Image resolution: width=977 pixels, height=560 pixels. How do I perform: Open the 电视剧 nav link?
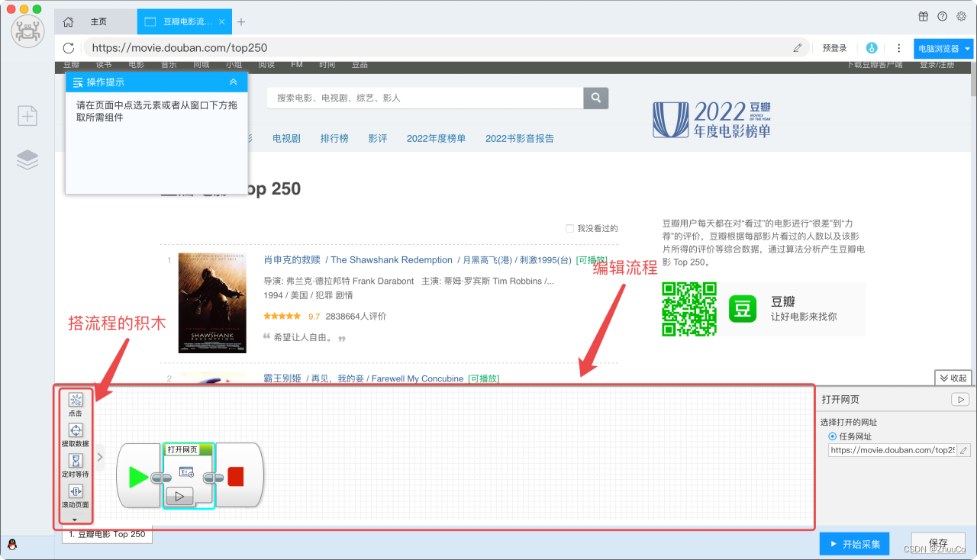coord(286,138)
